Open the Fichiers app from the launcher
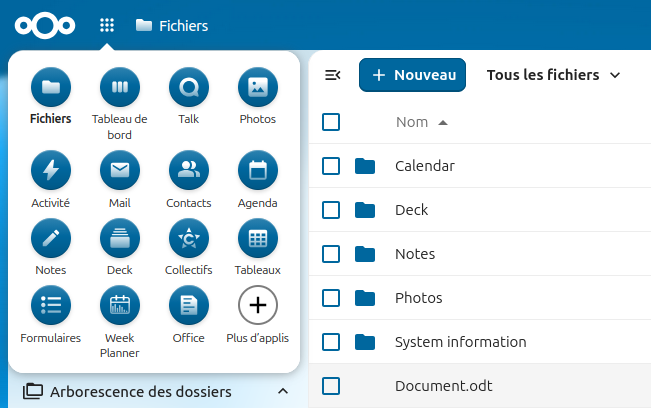 pyautogui.click(x=51, y=87)
